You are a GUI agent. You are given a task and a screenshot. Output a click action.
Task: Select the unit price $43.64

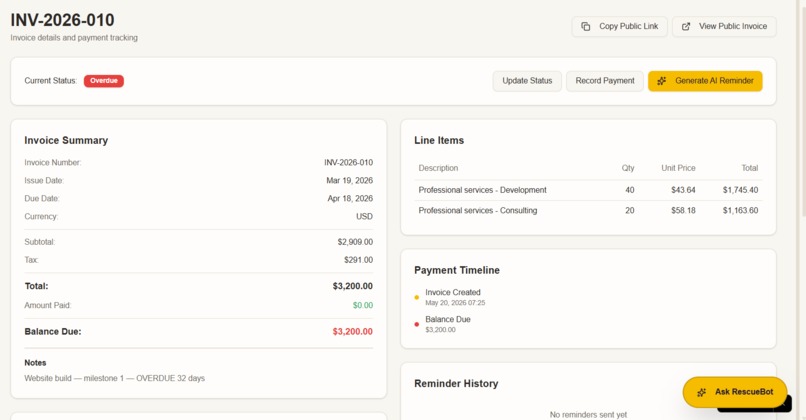[x=683, y=190]
